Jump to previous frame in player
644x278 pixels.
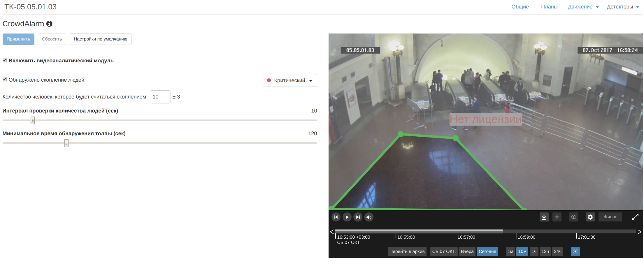point(336,217)
